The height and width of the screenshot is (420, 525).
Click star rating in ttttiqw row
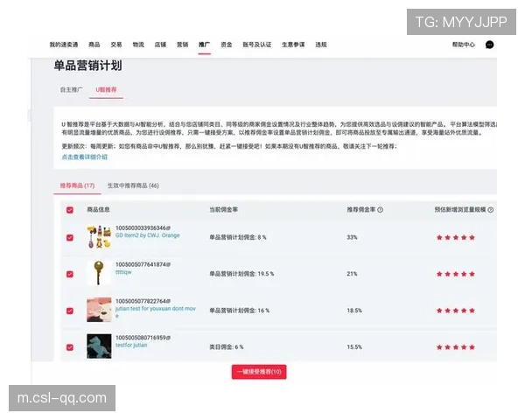pyautogui.click(x=456, y=274)
